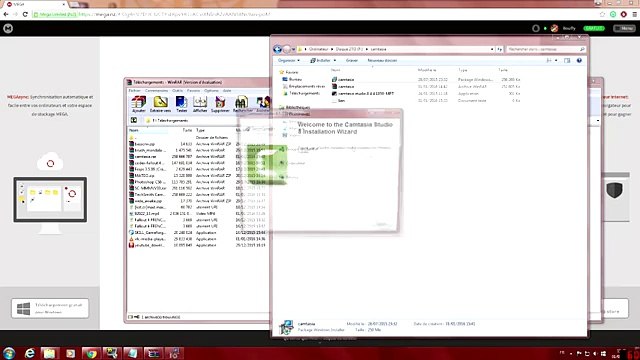Viewport: 640px width, 360px height.
Task: Open the Outils menu in WinRAR
Action: point(178,91)
